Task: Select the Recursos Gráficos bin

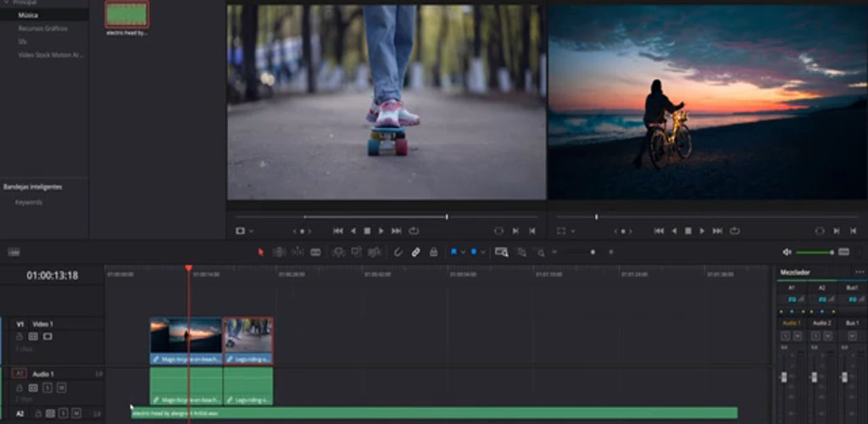Action: tap(42, 28)
